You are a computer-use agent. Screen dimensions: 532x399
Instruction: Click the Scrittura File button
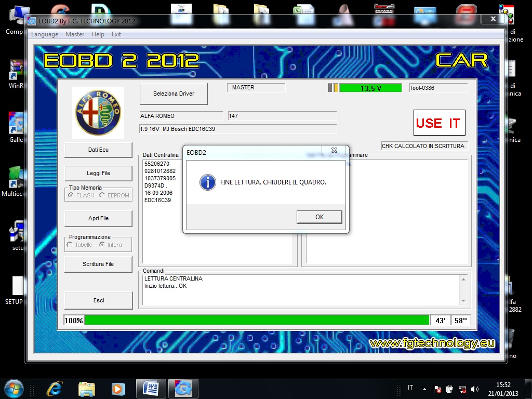click(x=98, y=264)
